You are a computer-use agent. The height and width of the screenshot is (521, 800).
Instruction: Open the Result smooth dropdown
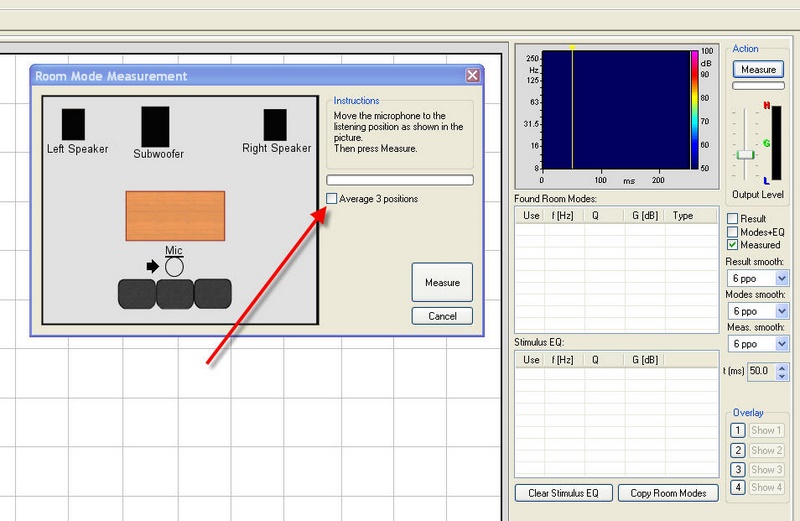pyautogui.click(x=782, y=278)
